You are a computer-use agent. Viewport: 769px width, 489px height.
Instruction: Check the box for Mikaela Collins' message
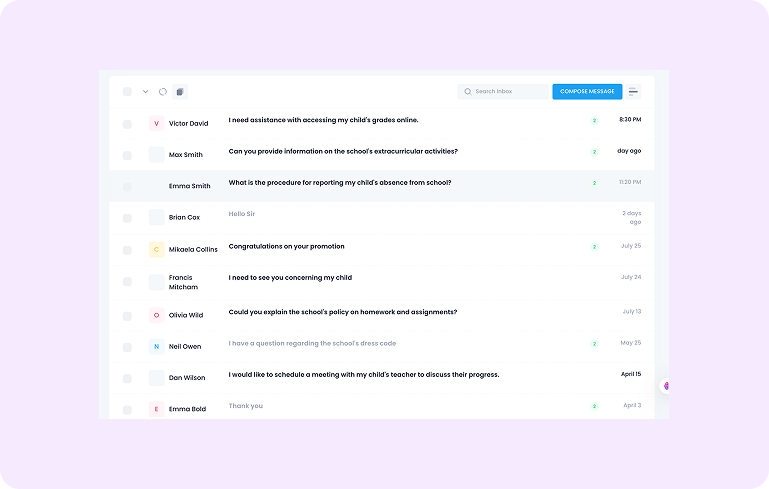click(x=127, y=250)
